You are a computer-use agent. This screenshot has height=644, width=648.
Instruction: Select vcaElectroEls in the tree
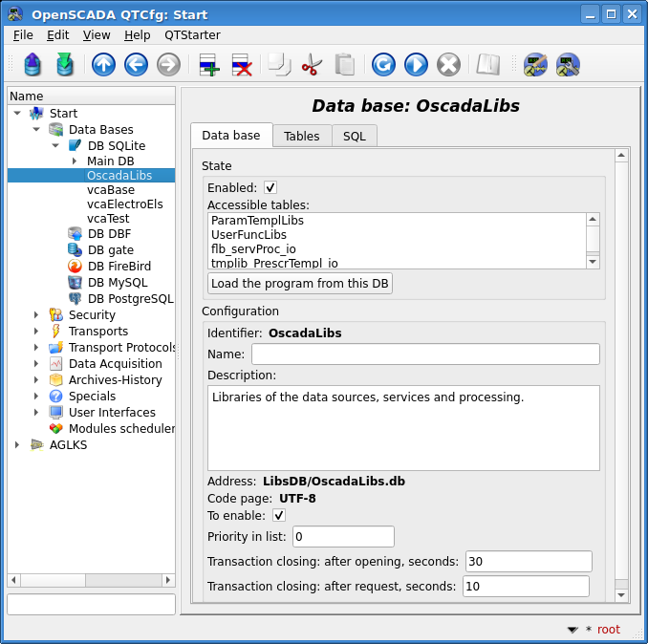124,204
